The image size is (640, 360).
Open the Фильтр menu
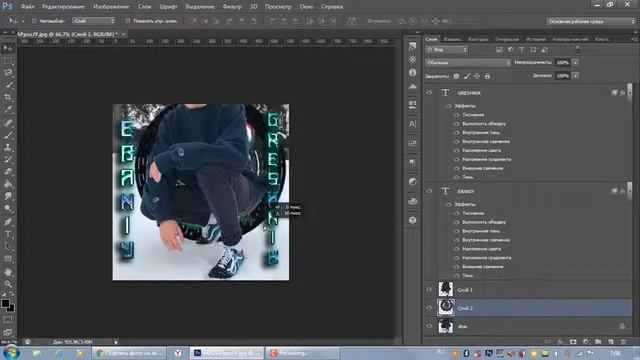point(232,7)
